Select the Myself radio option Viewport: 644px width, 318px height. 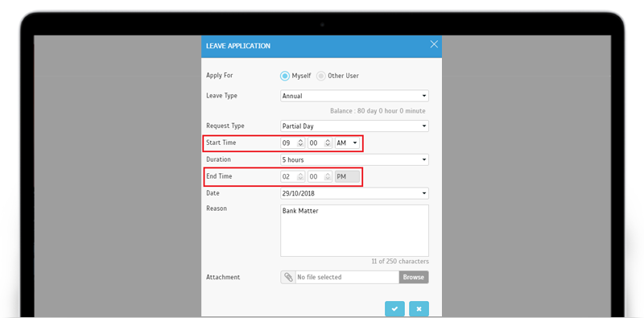[x=285, y=76]
